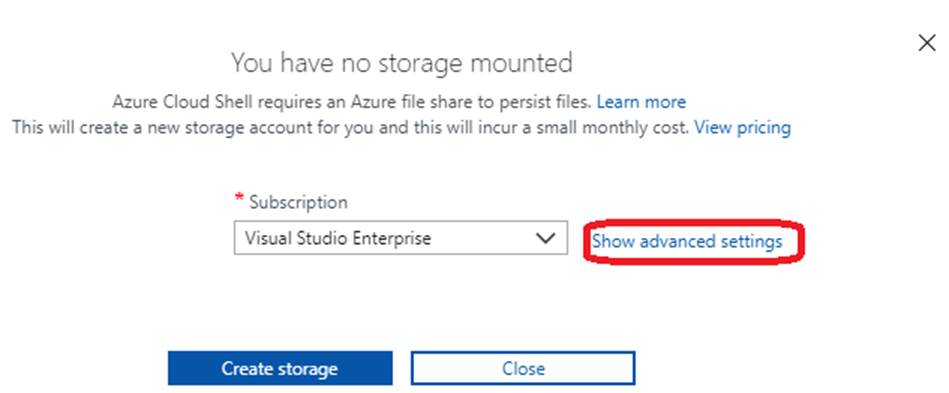Image resolution: width=949 pixels, height=393 pixels.
Task: Click the Subscription field label
Action: coord(298,202)
